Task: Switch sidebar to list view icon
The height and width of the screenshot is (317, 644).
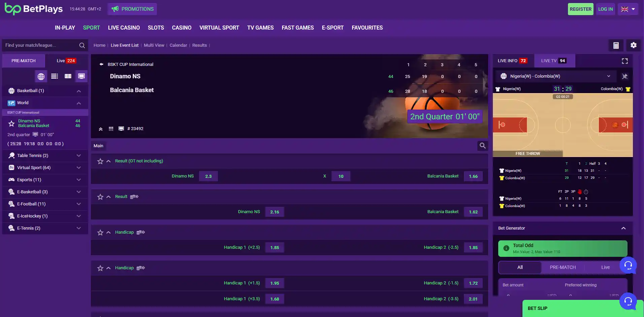Action: point(55,76)
